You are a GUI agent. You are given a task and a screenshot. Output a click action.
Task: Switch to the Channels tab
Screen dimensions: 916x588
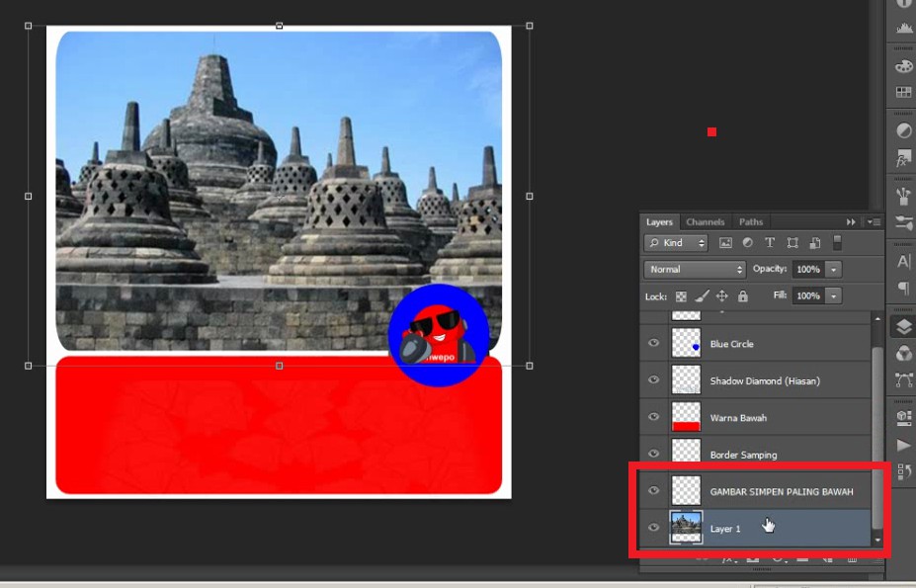706,222
